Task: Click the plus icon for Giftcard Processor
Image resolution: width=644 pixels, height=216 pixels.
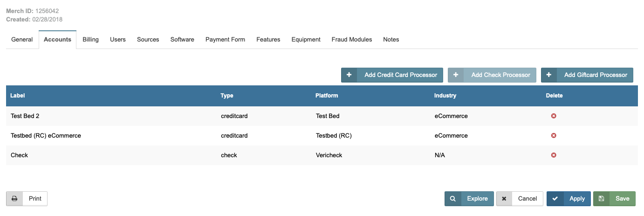Action: coord(549,75)
